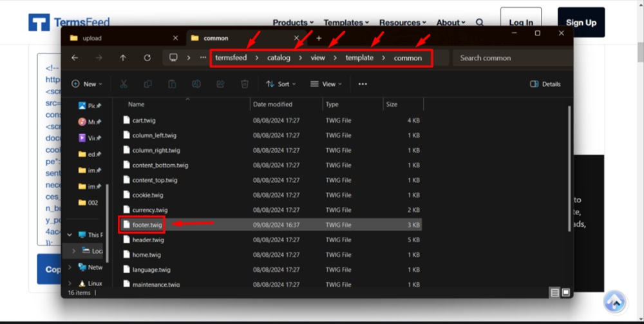The height and width of the screenshot is (324, 644).
Task: Sort by Date modified column header
Action: pos(272,104)
